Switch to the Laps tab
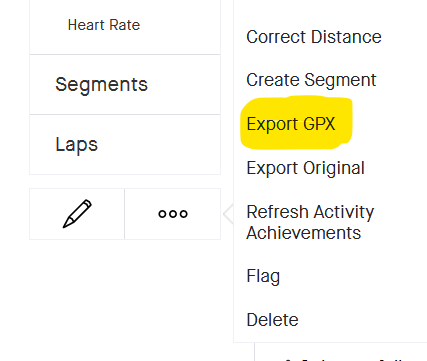427x361 pixels. 125,144
